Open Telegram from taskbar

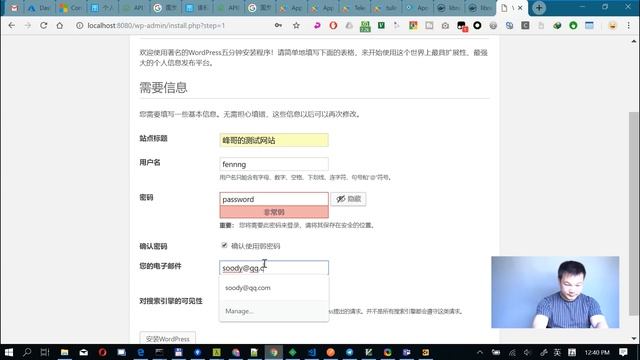tap(350, 352)
